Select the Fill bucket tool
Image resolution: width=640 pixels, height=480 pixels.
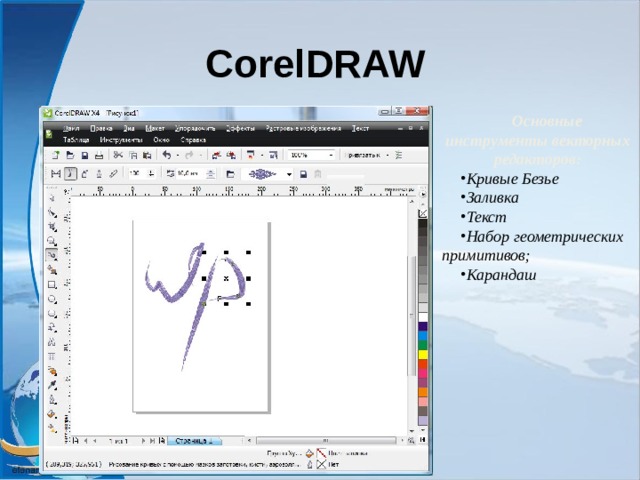[52, 414]
